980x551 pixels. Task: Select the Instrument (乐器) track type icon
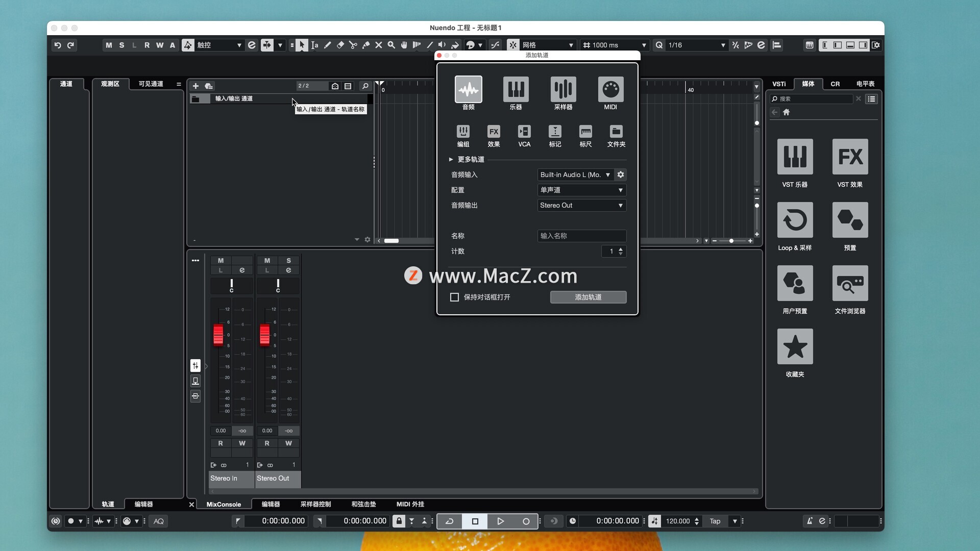coord(516,89)
